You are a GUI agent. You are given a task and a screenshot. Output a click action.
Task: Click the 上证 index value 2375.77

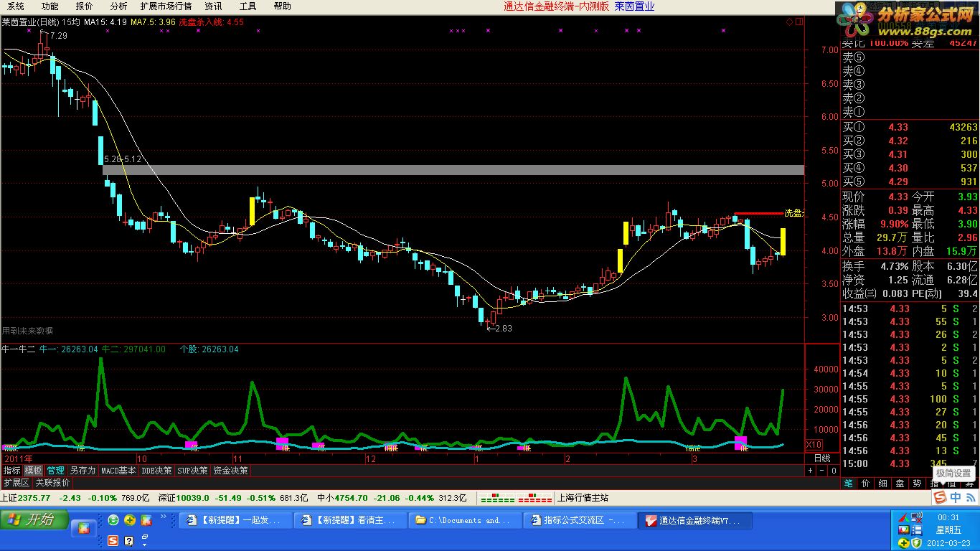(x=34, y=498)
